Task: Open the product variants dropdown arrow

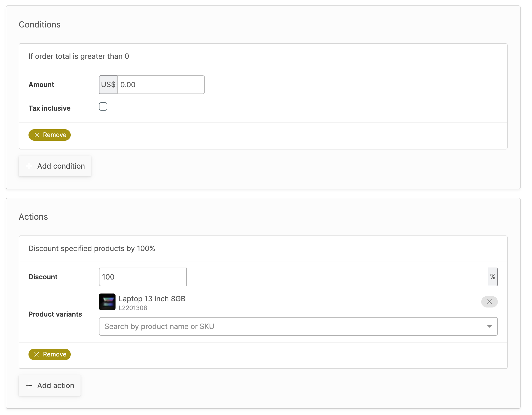Action: point(489,326)
